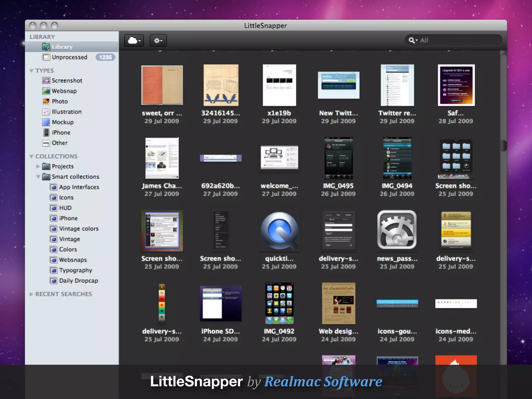Click the 'Vintage colors' collection label

[79, 229]
